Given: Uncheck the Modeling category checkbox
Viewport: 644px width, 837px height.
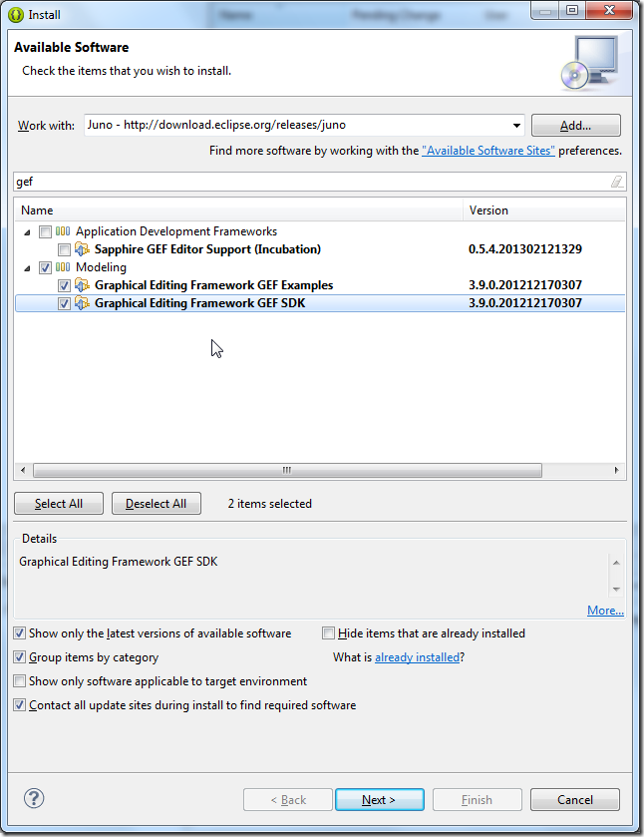Looking at the screenshot, I should click(45, 267).
